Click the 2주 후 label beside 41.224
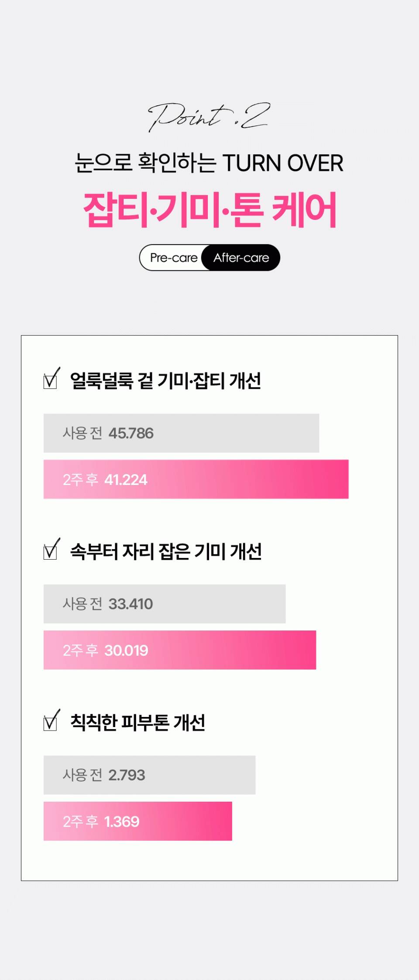Image resolution: width=419 pixels, height=980 pixels. [x=80, y=479]
